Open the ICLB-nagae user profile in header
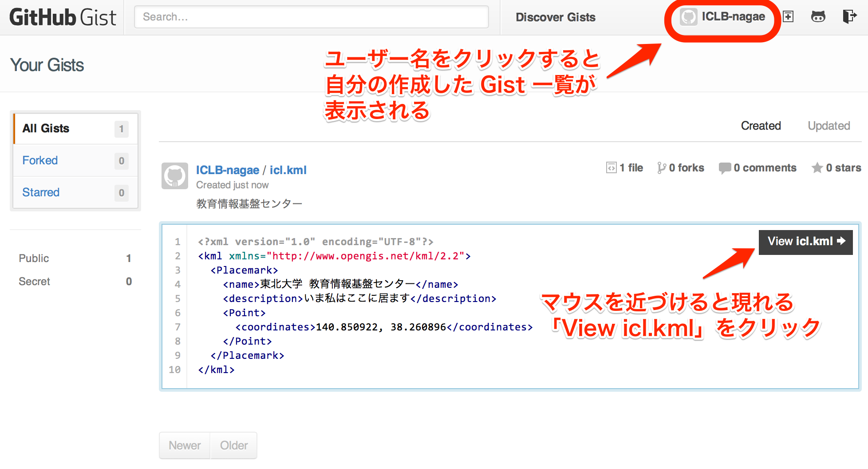 tap(733, 17)
